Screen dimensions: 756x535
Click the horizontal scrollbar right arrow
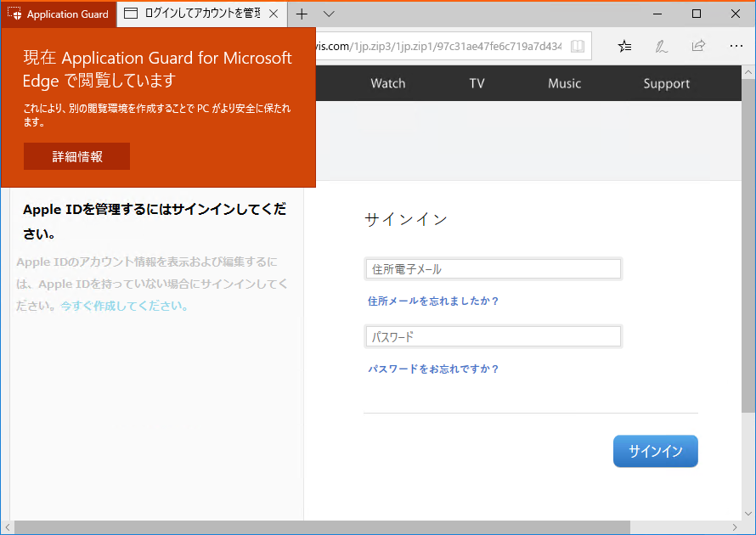click(735, 527)
